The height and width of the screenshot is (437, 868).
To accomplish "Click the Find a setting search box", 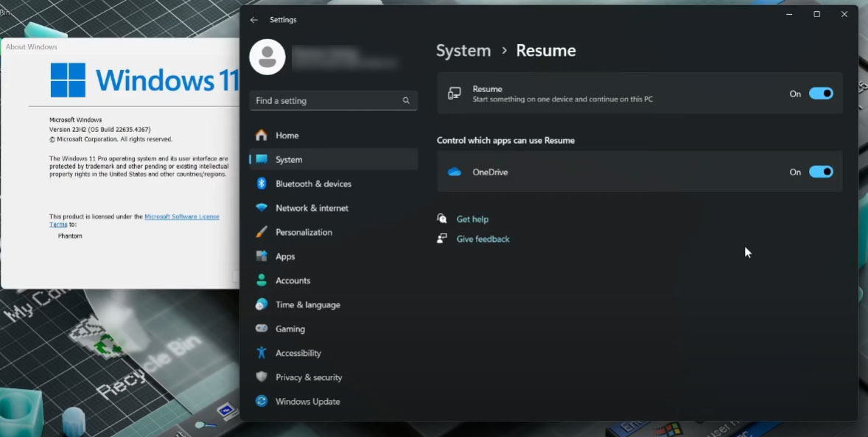I will point(333,100).
